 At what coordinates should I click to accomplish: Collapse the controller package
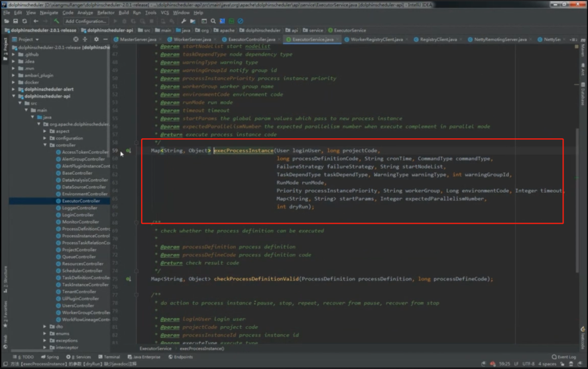(x=45, y=145)
